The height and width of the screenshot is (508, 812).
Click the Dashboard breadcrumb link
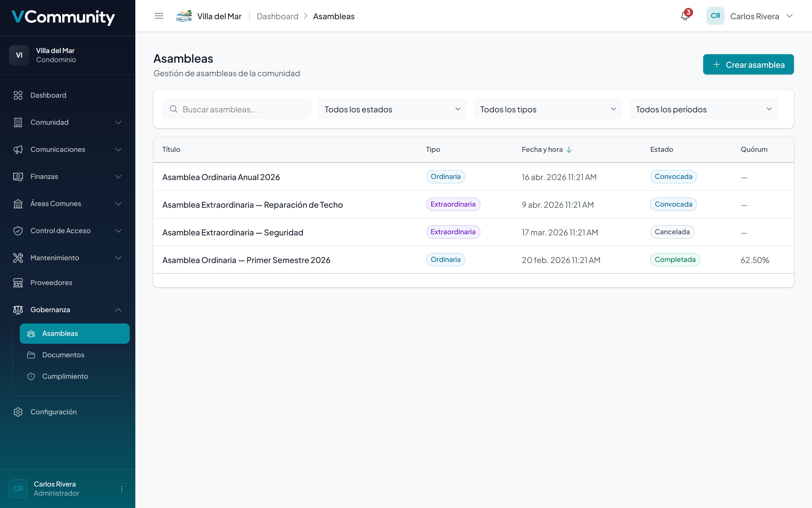point(277,16)
